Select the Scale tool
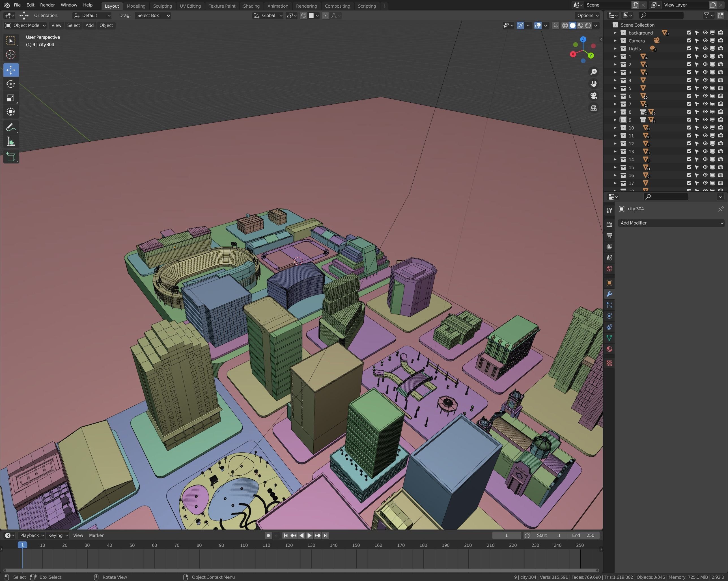 [x=11, y=98]
